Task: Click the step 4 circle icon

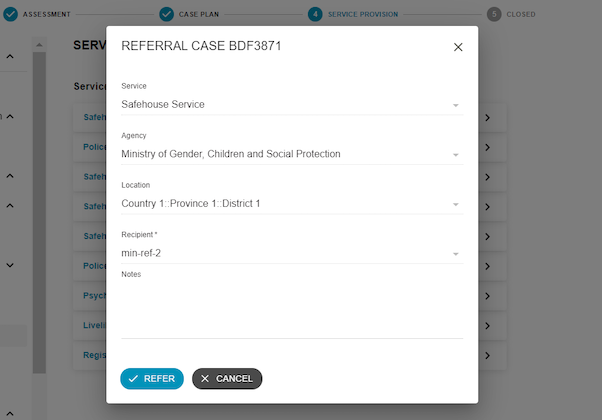Action: coord(315,14)
